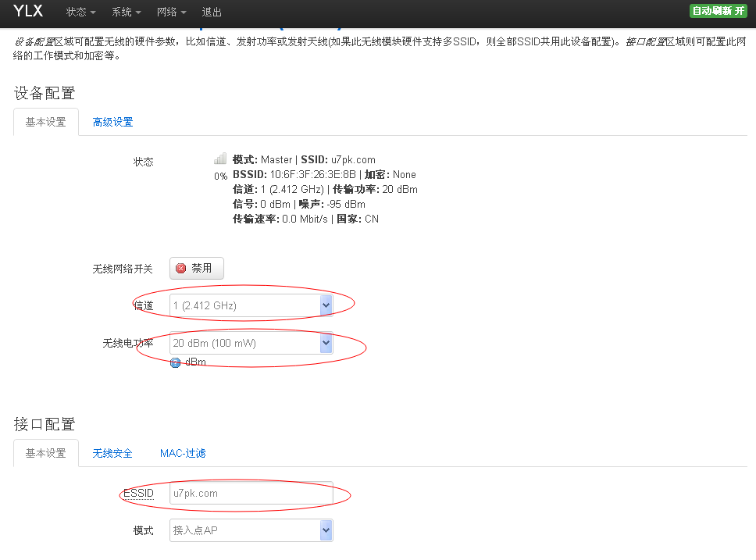756x560 pixels.
Task: Click 退出 to log out
Action: click(x=212, y=12)
